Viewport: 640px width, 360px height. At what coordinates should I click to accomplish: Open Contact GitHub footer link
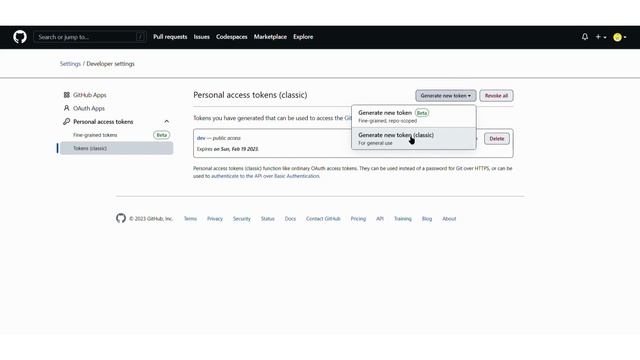(323, 219)
